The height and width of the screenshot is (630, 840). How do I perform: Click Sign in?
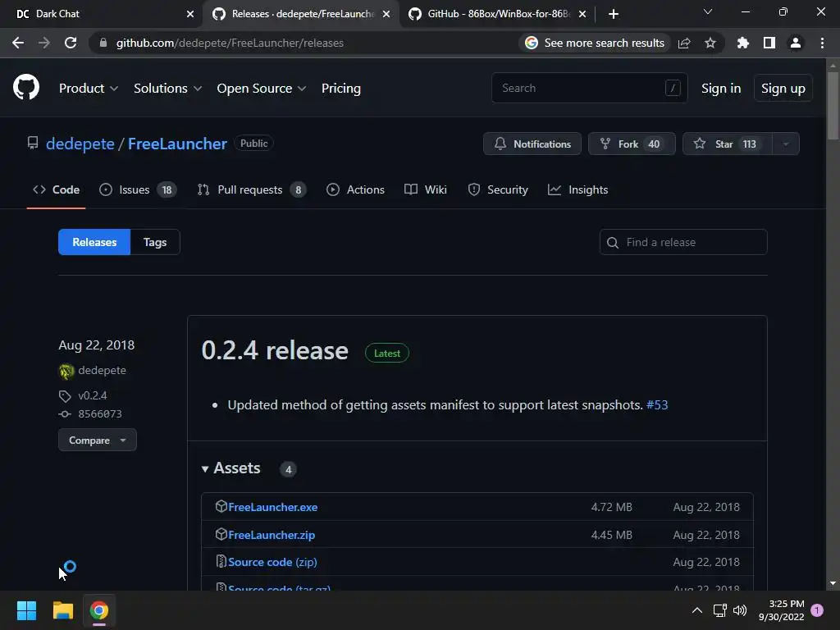[x=721, y=89]
